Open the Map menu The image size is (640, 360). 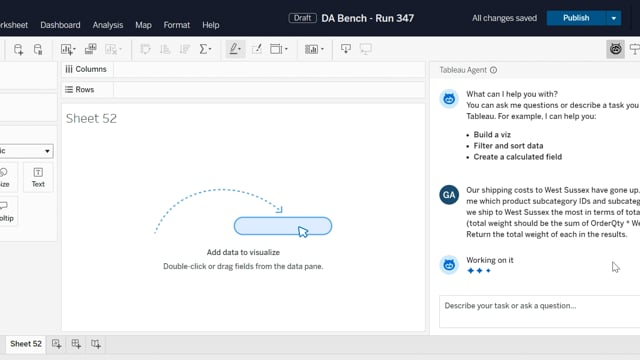pos(143,25)
